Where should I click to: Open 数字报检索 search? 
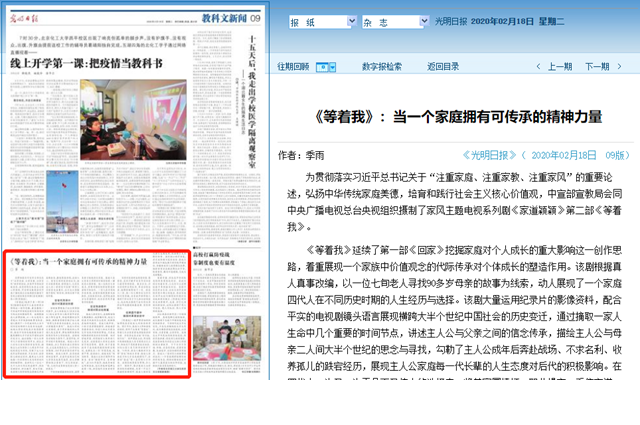tap(381, 67)
